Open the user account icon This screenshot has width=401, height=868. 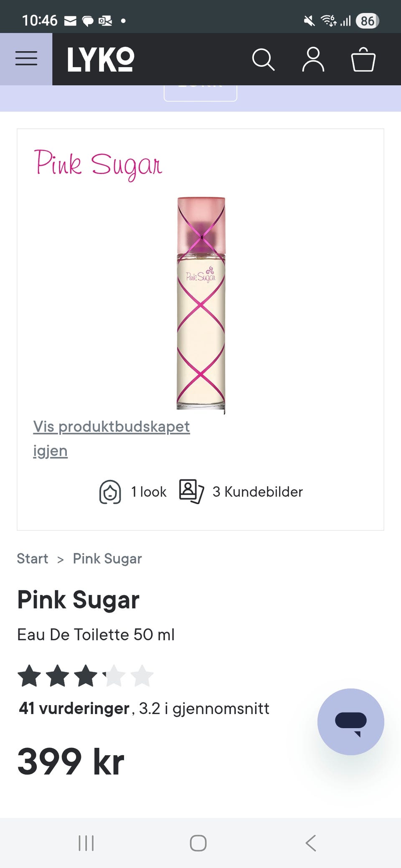coord(313,59)
